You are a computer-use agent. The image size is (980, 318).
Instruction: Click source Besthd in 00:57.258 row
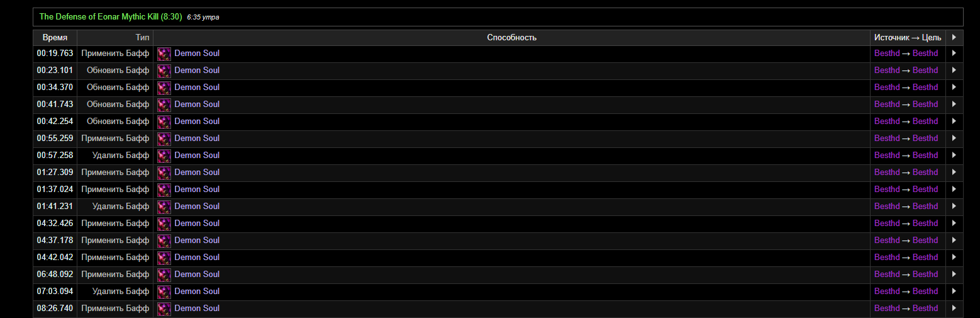point(887,156)
